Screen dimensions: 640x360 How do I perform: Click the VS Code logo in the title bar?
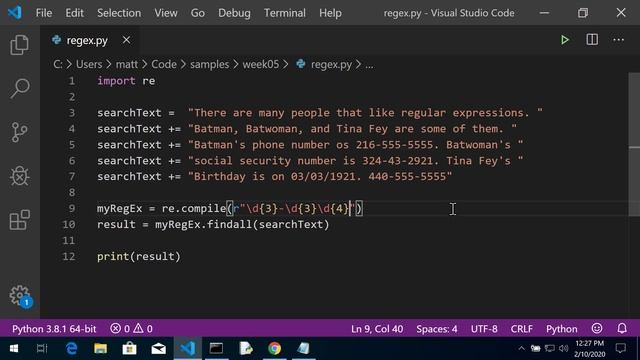[x=15, y=13]
